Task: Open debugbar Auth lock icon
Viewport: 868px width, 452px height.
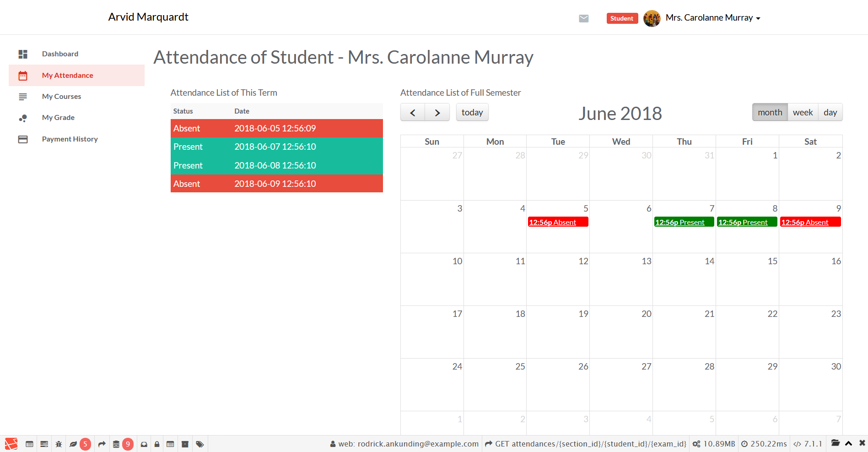Action: pos(157,444)
